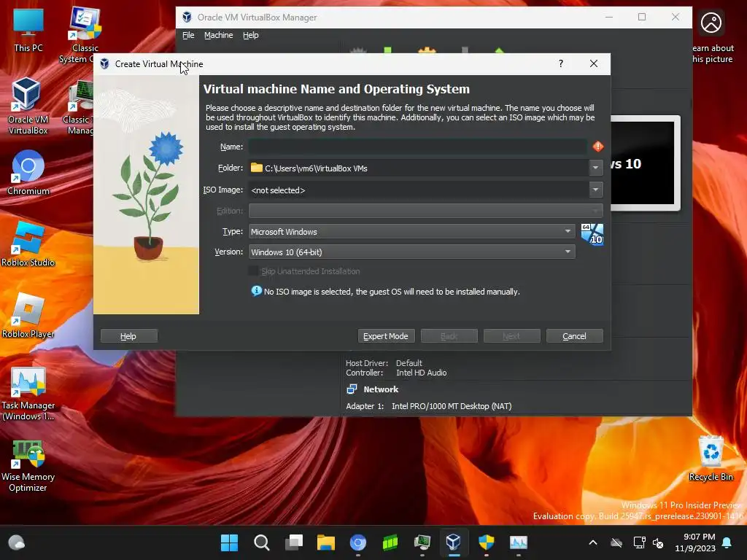
Task: Open This PC desktop icon
Action: (x=28, y=29)
